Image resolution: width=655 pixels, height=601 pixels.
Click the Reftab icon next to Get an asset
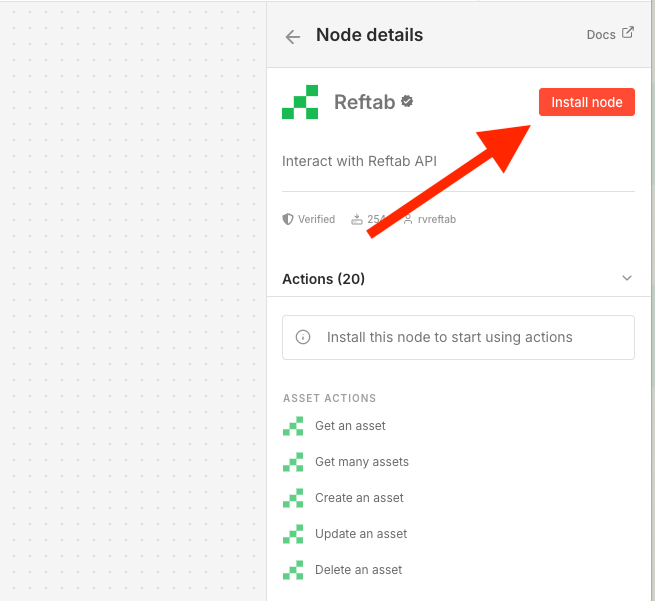coord(293,427)
